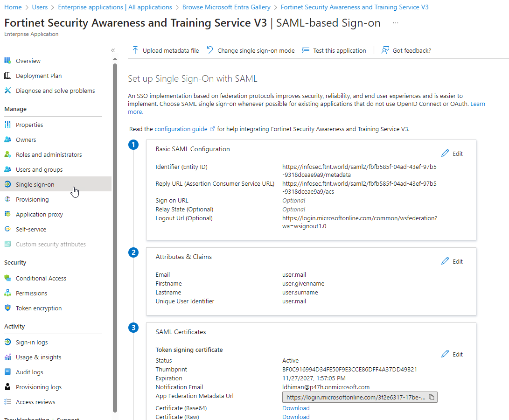This screenshot has width=509, height=420.
Task: Click the Overview grid icon in sidebar
Action: coord(7,60)
